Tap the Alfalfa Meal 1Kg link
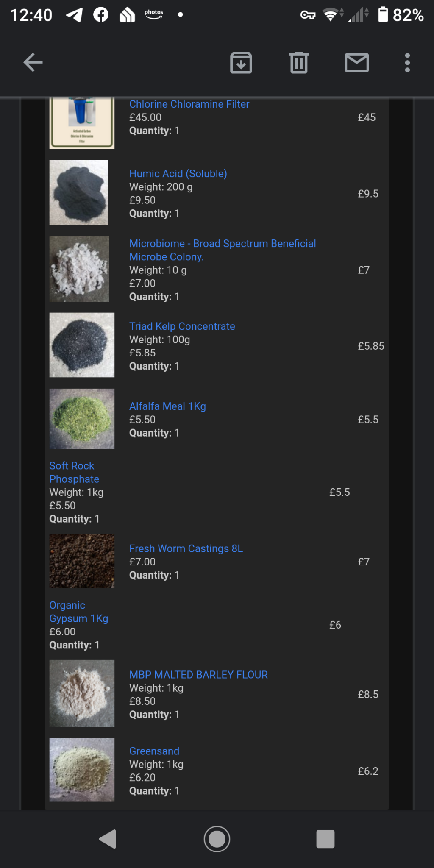 (x=167, y=406)
